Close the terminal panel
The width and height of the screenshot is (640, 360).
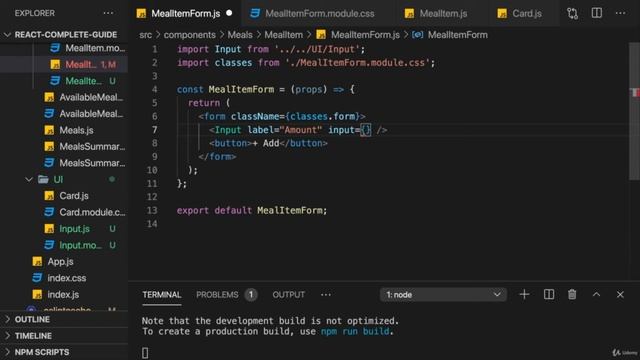[x=620, y=294]
